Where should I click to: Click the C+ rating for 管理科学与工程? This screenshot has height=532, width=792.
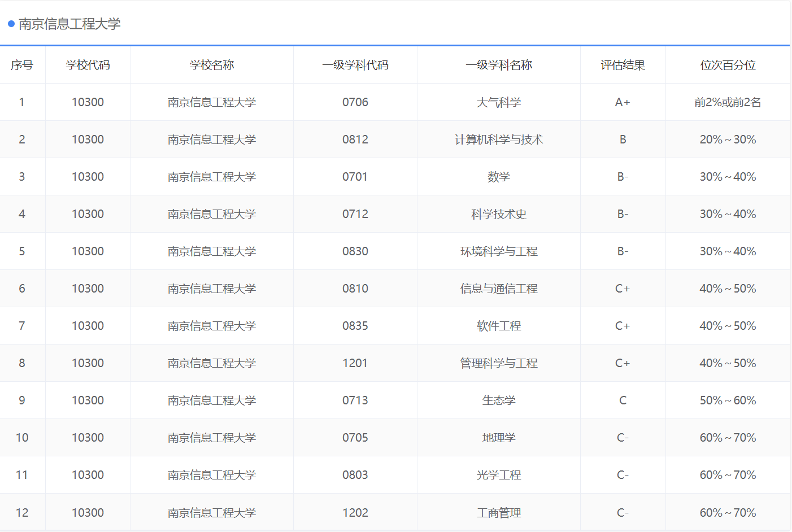tap(623, 363)
